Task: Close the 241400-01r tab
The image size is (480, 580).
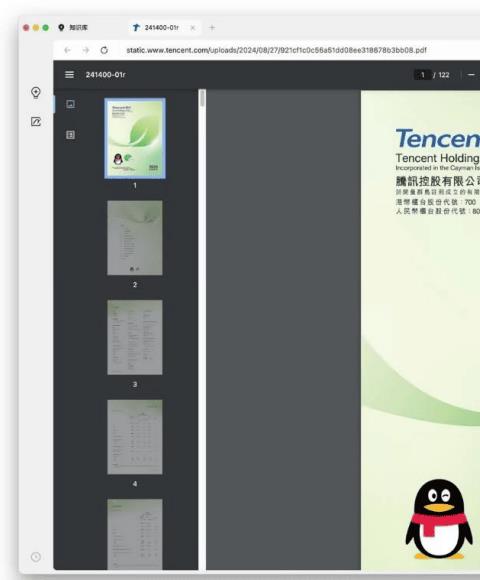Action: (x=193, y=28)
